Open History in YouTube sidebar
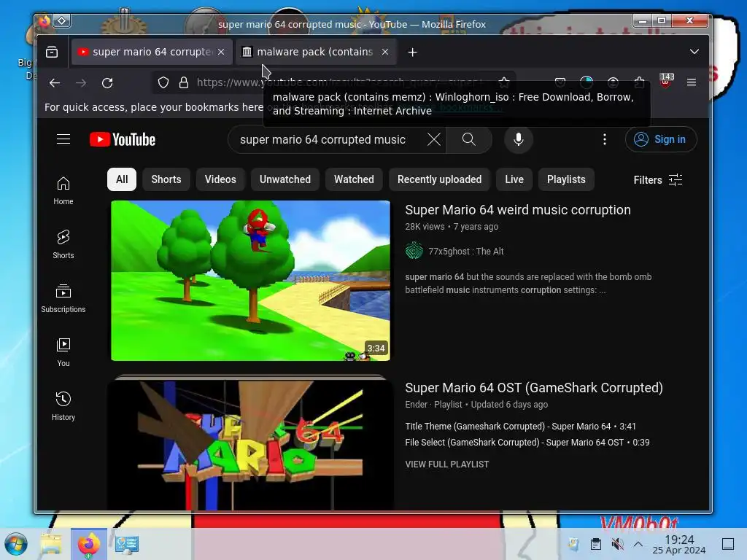747x560 pixels. 63,406
